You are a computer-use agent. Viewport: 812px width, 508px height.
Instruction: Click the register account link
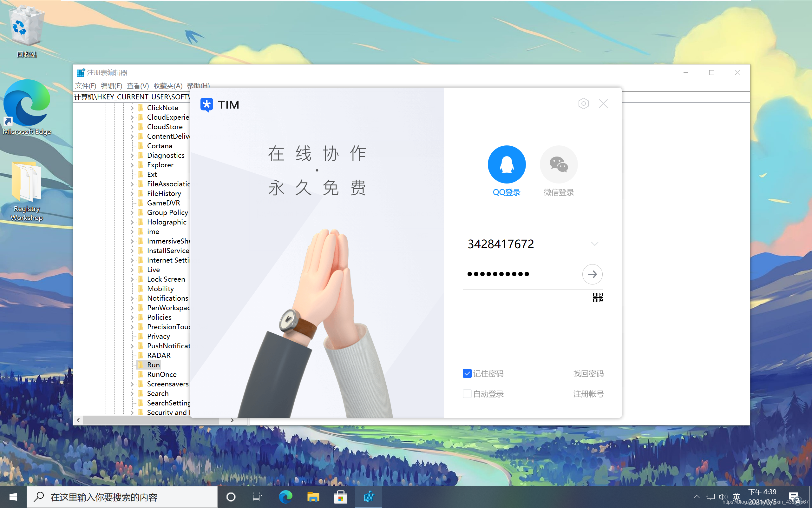(x=588, y=394)
